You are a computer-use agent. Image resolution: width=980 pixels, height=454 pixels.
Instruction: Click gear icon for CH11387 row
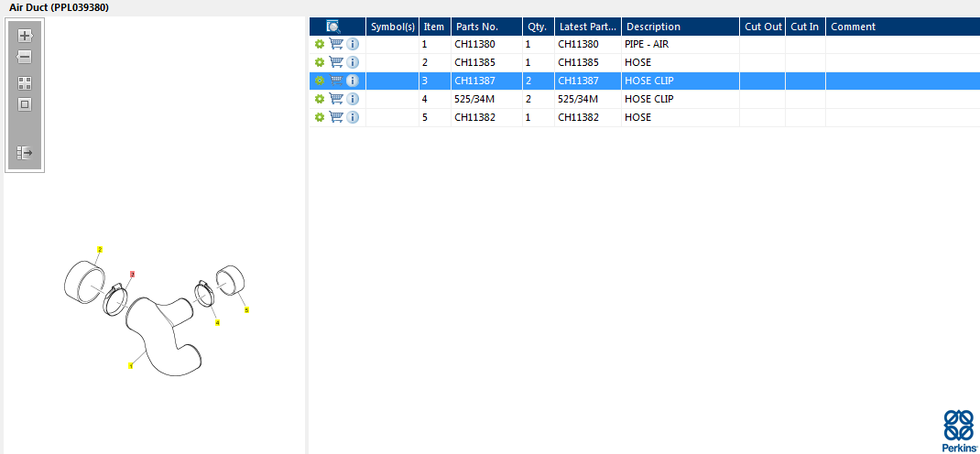(320, 81)
